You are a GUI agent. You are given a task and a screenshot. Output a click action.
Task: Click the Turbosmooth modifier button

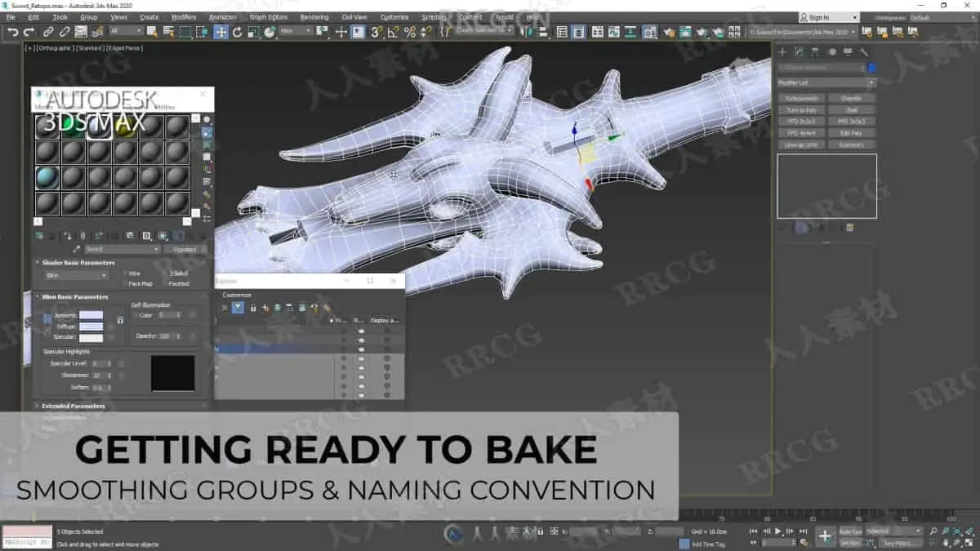[801, 98]
